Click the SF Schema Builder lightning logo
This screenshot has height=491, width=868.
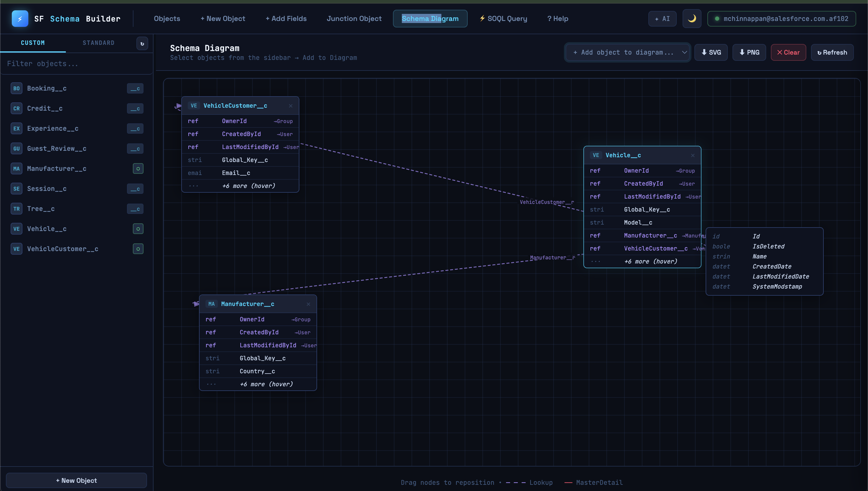pyautogui.click(x=20, y=19)
